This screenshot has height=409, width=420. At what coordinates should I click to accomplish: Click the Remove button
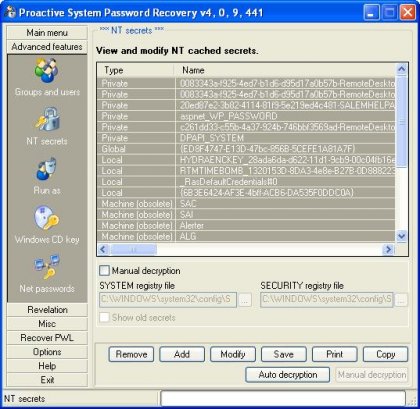tap(131, 354)
